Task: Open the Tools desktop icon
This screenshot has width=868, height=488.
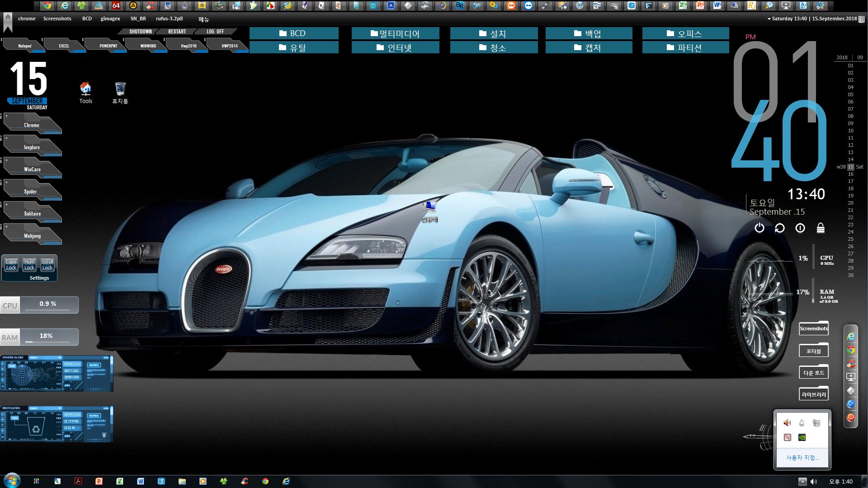Action: point(85,93)
